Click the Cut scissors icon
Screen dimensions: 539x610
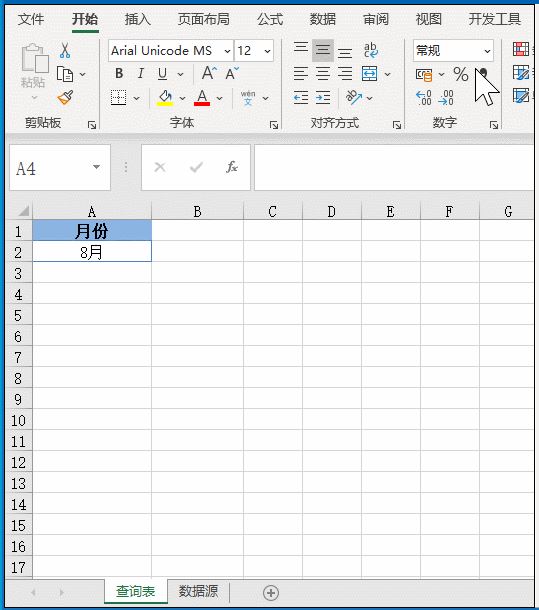click(x=65, y=50)
